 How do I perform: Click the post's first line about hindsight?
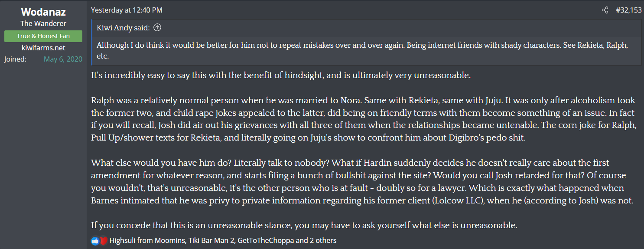[280, 75]
